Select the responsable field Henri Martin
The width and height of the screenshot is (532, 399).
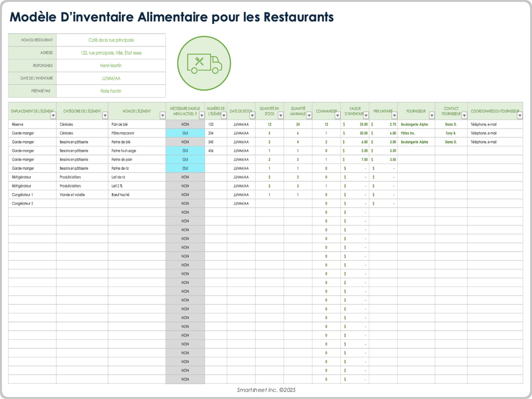coord(111,66)
